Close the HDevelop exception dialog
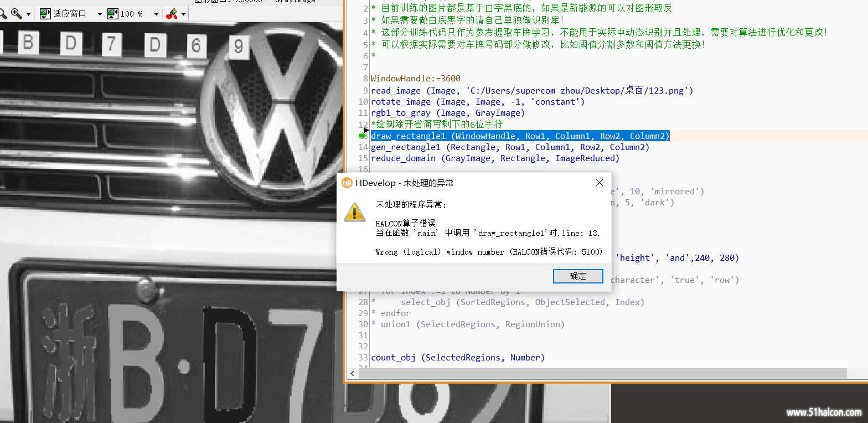The width and height of the screenshot is (868, 423). pos(599,183)
